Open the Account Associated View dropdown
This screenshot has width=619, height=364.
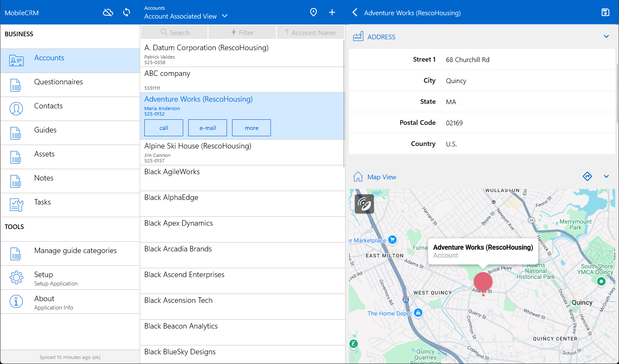pos(186,16)
